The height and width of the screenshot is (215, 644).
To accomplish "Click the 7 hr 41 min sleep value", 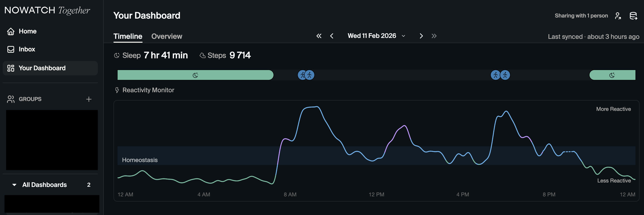I will [166, 55].
